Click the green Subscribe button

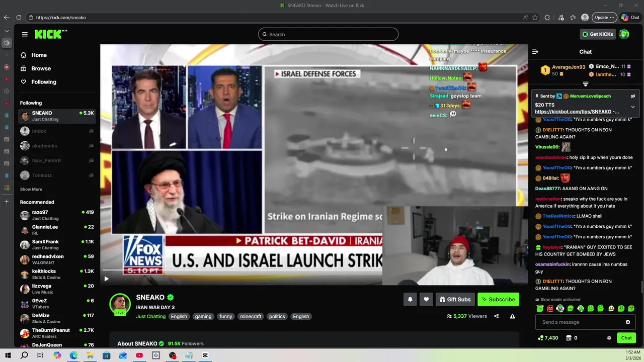click(x=498, y=299)
